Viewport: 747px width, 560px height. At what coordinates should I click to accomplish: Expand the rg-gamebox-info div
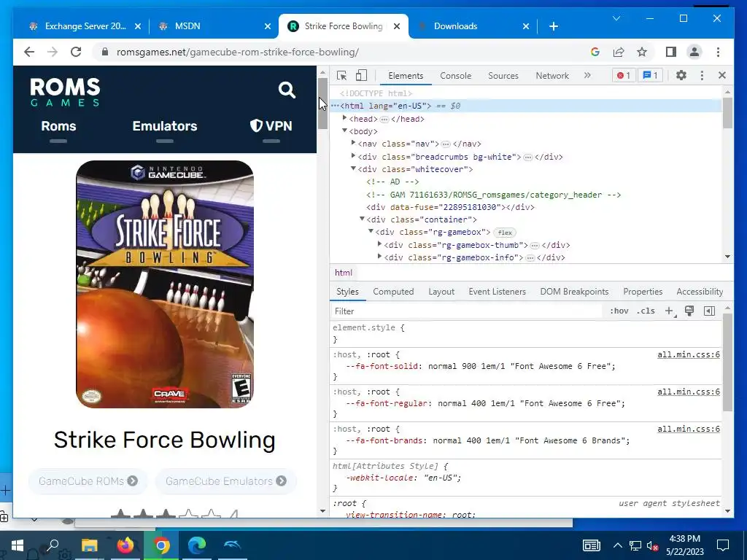tap(379, 257)
